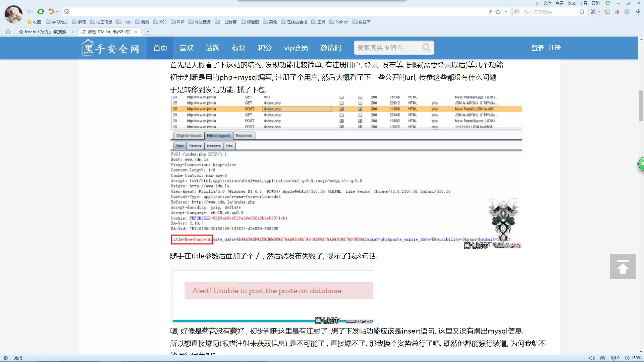Click the 注册 link
Screen dimensions: 644x362
pyautogui.click(x=554, y=48)
